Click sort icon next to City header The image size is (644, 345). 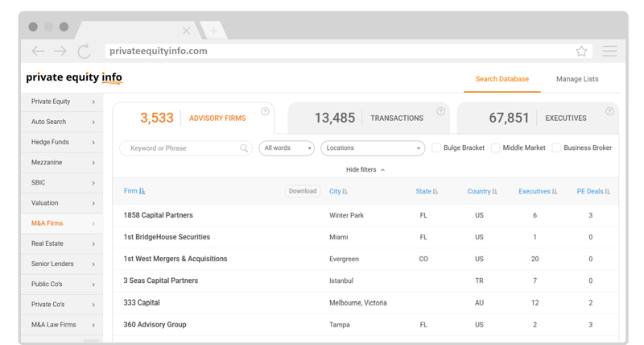(x=345, y=192)
